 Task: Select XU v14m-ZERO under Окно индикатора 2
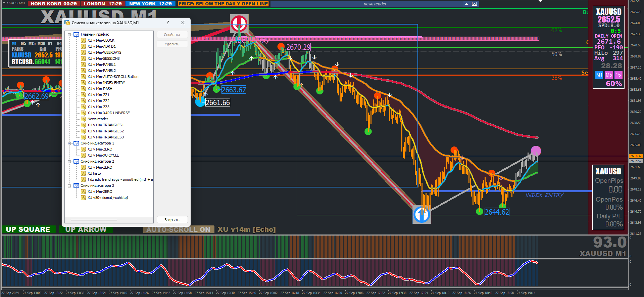(100, 167)
